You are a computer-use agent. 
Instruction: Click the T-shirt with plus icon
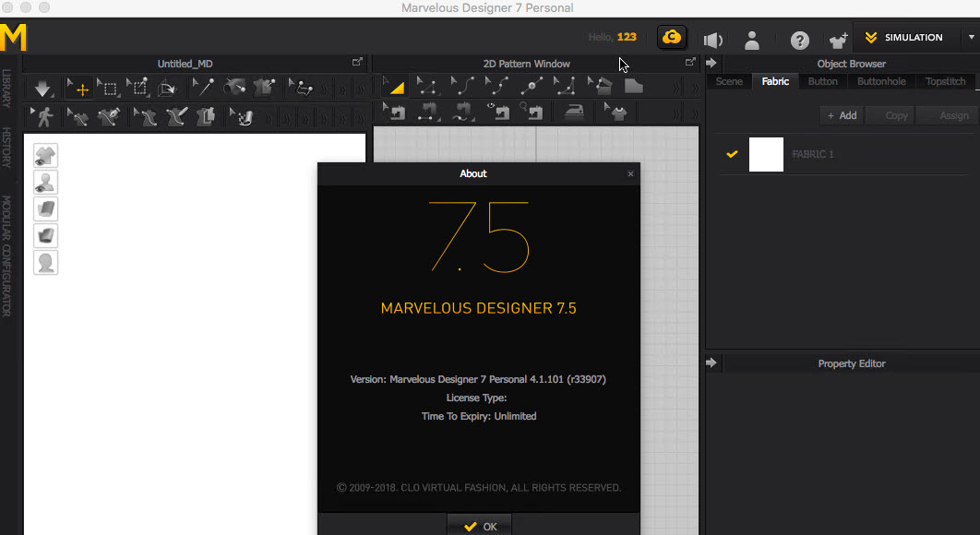(x=838, y=40)
